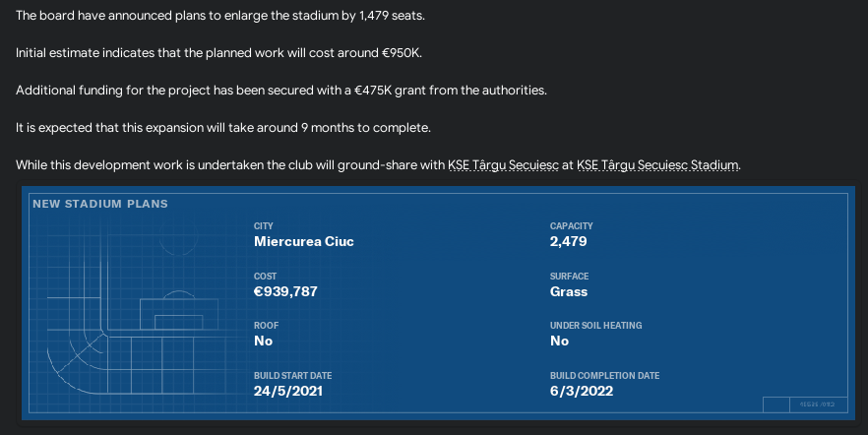
Task: Click the Build Completion Date label
Action: click(604, 375)
